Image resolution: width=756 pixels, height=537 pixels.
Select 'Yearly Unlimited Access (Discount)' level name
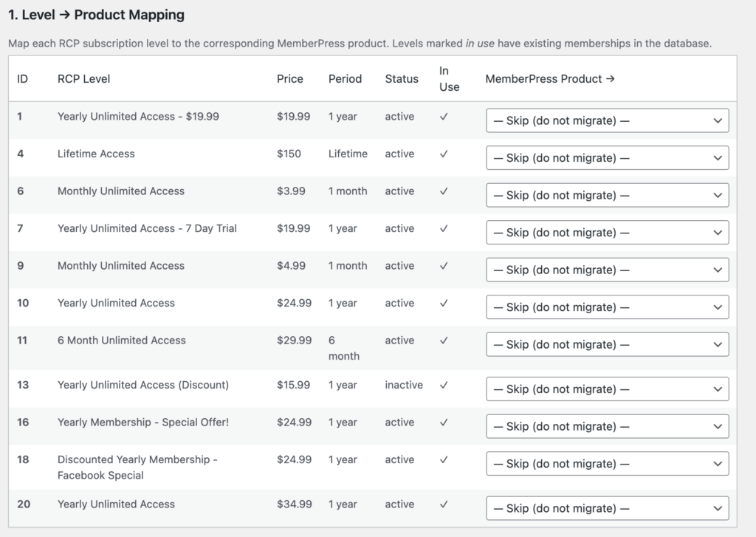point(143,385)
